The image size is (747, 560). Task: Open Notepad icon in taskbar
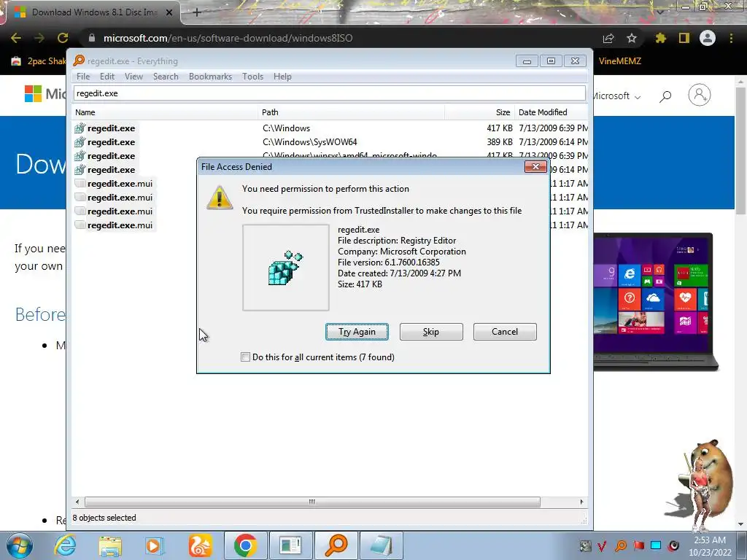point(381,545)
